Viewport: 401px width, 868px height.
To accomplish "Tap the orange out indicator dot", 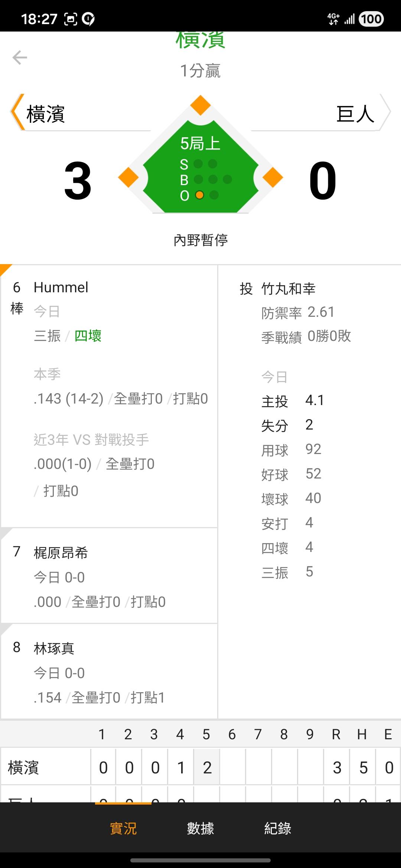I will coord(199,195).
